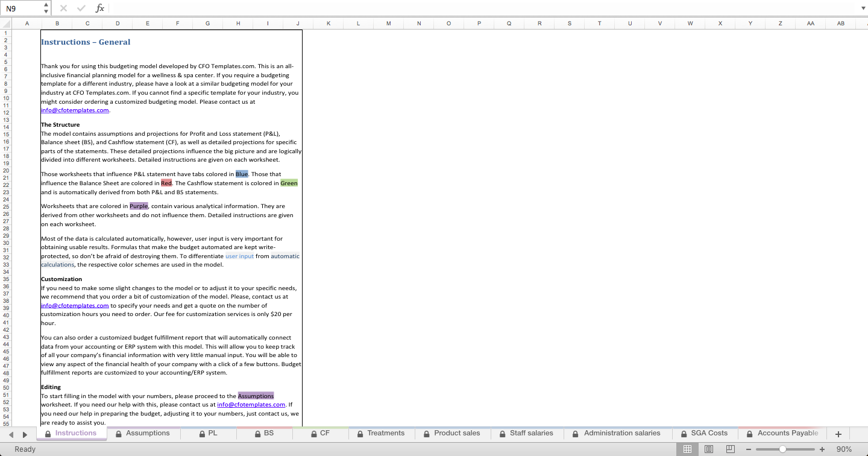
Task: Click inside the formula bar field
Action: pyautogui.click(x=482, y=8)
